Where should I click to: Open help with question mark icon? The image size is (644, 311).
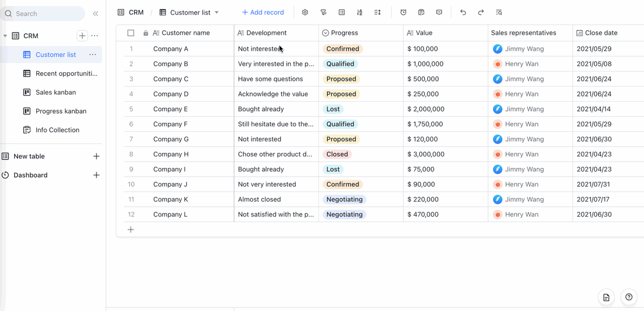tap(628, 297)
